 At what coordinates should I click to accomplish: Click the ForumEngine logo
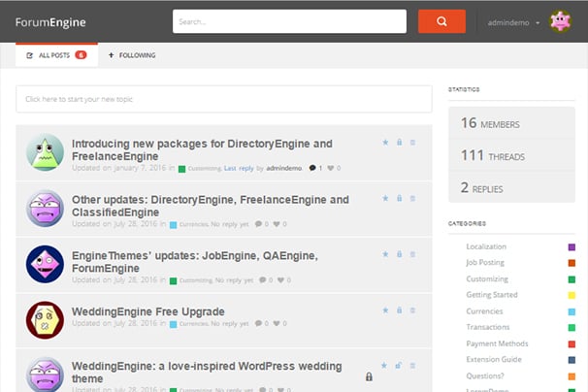coord(50,22)
